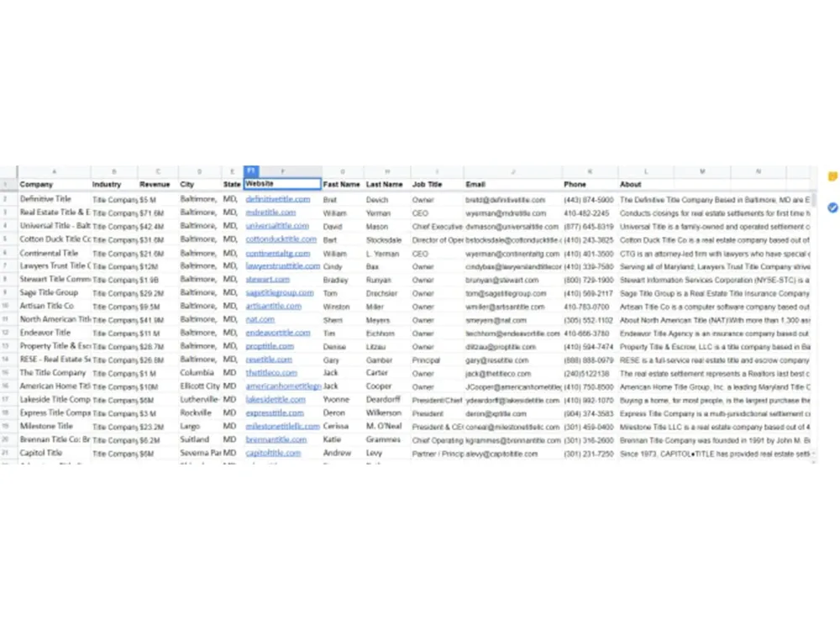Select the Sage Title Group cell
840x630 pixels.
tap(54, 292)
